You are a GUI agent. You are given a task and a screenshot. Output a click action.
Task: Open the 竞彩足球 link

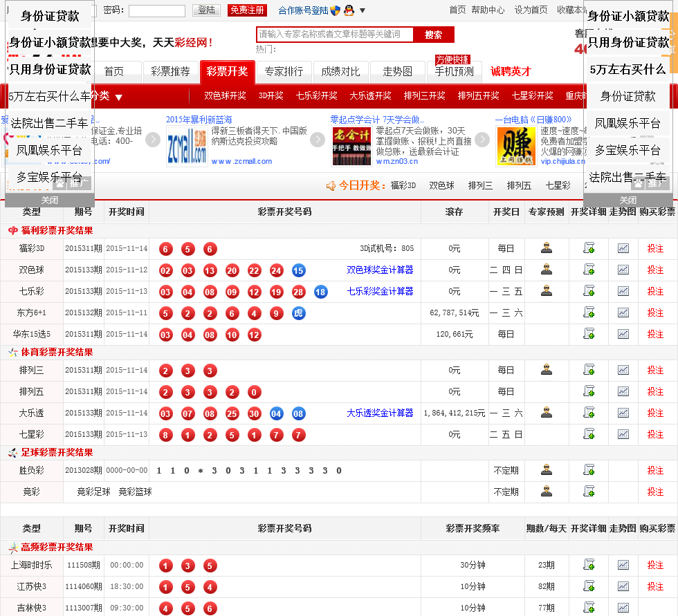93,492
